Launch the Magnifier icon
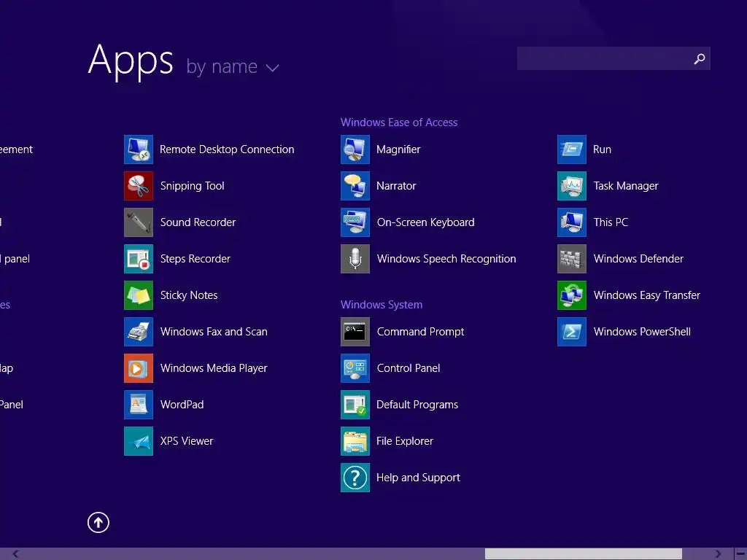The image size is (747, 560). (x=355, y=149)
